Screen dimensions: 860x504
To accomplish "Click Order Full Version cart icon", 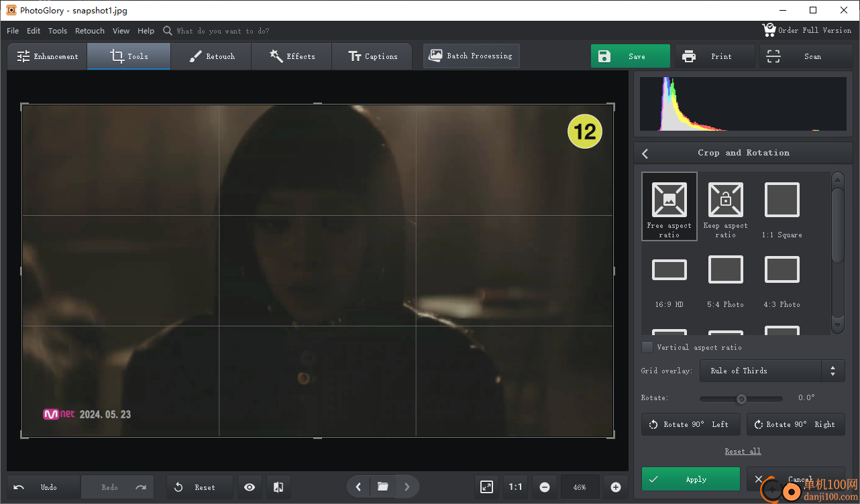I will pos(769,30).
